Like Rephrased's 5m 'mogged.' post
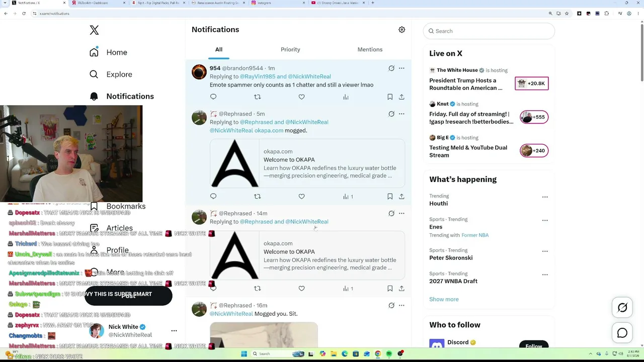The width and height of the screenshot is (644, 362). pyautogui.click(x=301, y=196)
